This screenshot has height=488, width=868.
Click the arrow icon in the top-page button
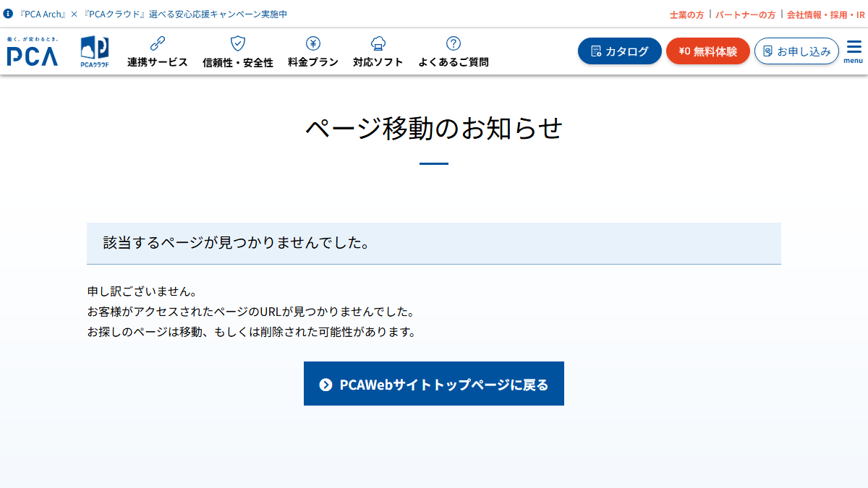pos(325,385)
